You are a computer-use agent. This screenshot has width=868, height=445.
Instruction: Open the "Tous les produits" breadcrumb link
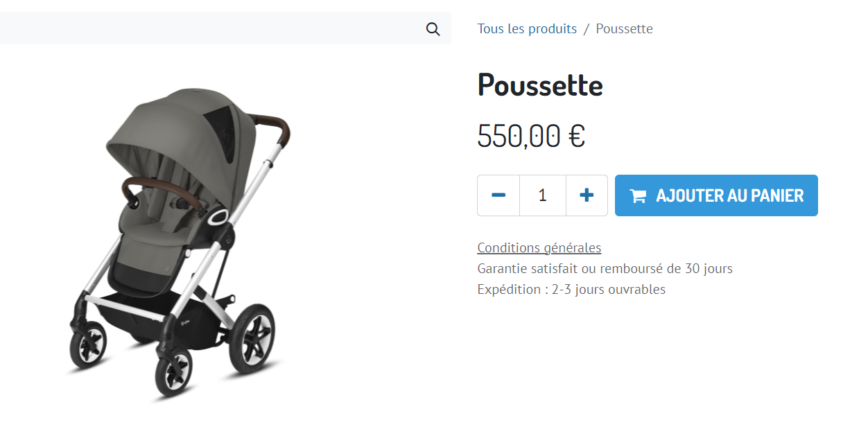click(x=527, y=28)
